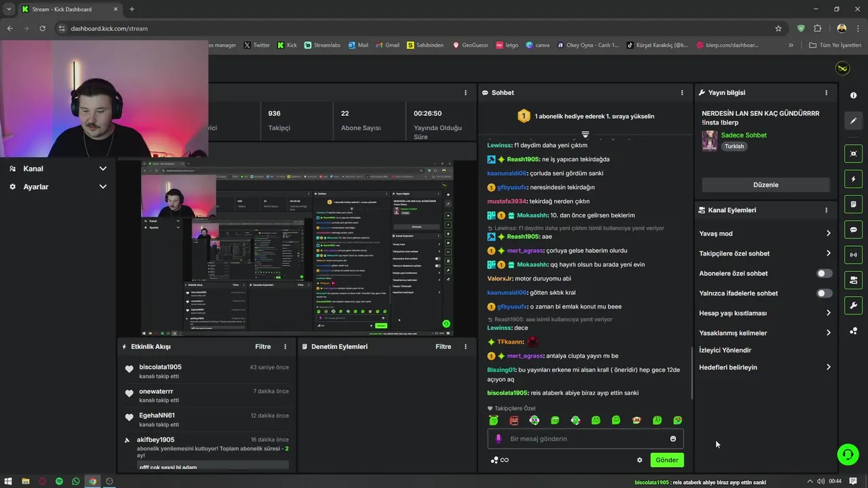The width and height of the screenshot is (868, 488).
Task: Open the Twitter bookmark
Action: coord(256,45)
